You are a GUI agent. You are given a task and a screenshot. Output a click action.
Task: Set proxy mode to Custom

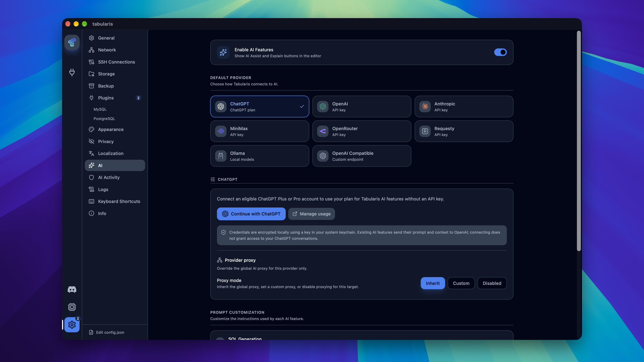click(x=461, y=283)
